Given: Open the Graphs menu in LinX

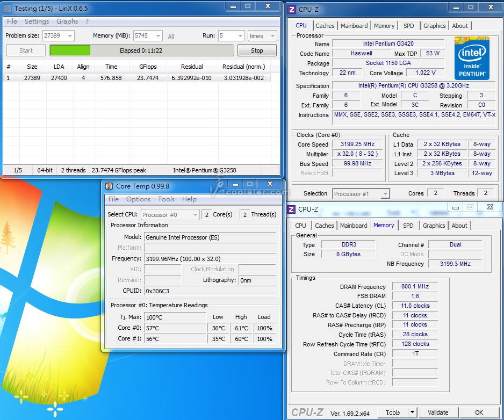Looking at the screenshot, I should point(67,21).
